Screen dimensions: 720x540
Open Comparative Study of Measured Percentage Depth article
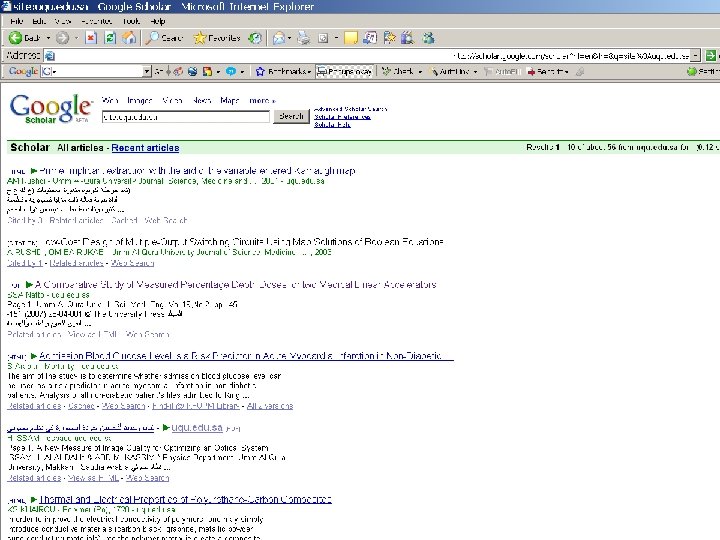click(236, 285)
